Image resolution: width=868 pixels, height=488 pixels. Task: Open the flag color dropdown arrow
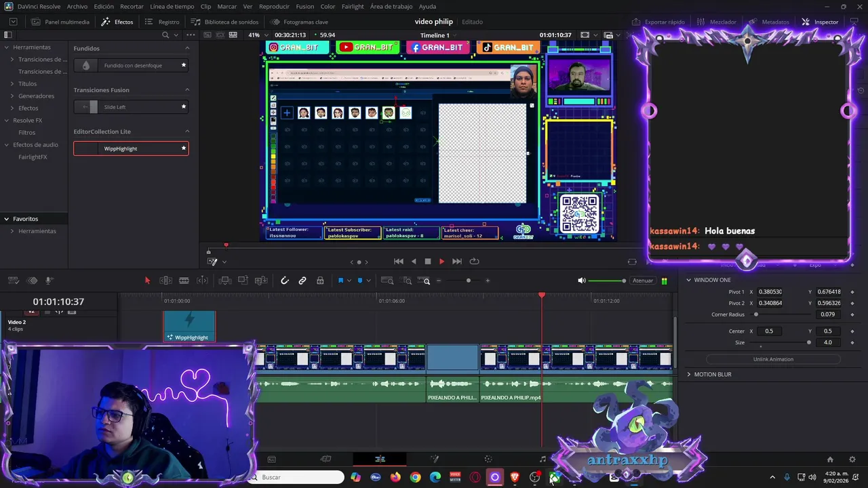349,281
